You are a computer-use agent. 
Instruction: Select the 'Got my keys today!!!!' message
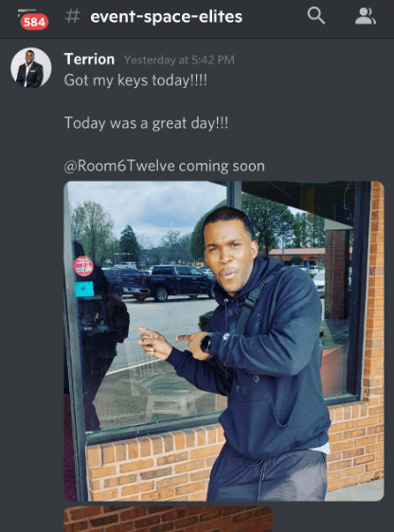(135, 80)
